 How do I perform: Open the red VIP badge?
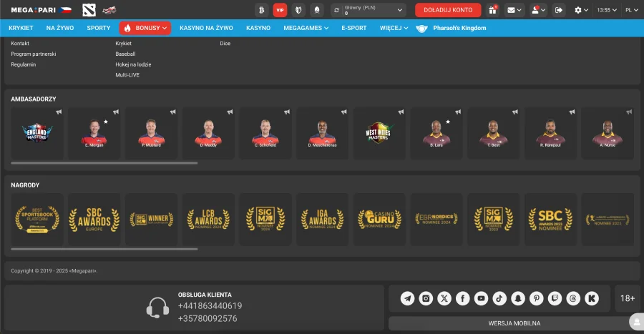(x=280, y=10)
